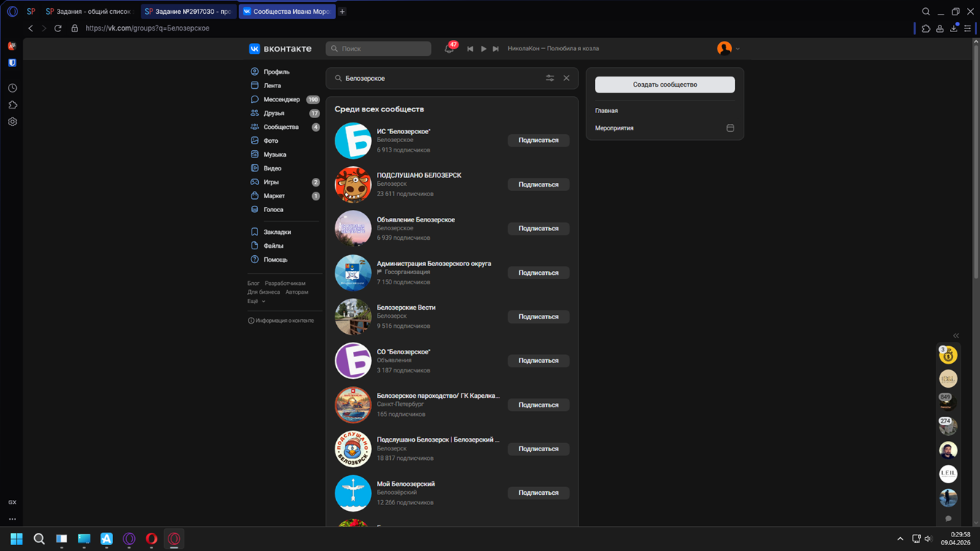Open the Мессенджер section
This screenshot has width=980, height=551.
click(x=281, y=99)
